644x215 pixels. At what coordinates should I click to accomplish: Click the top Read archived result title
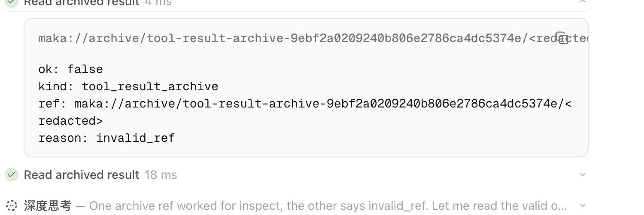click(82, 3)
